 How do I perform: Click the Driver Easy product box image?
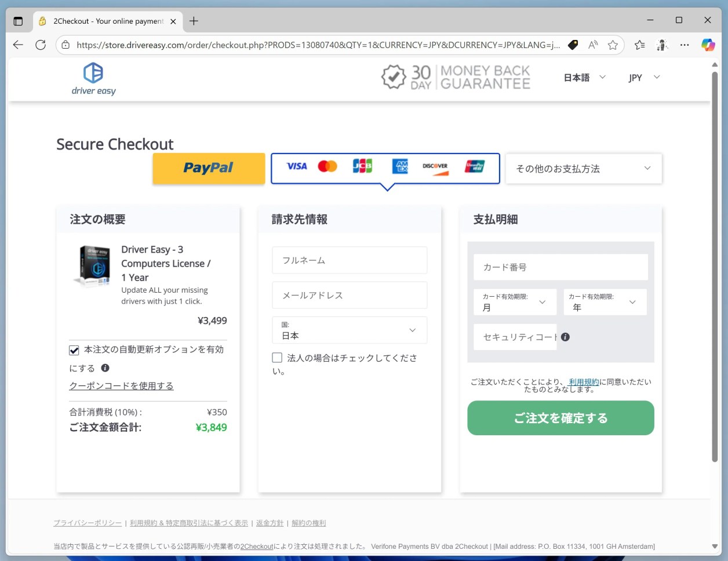coord(93,266)
